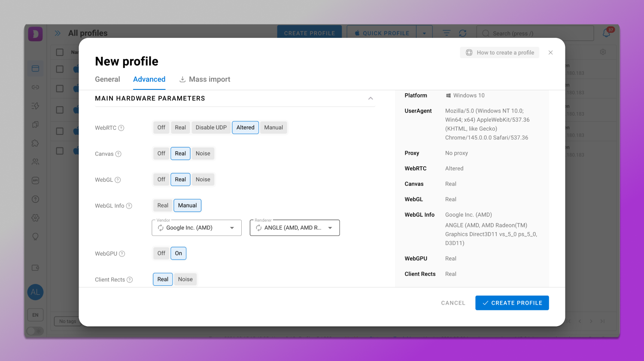Set Client Rects to Noise

coord(185,279)
